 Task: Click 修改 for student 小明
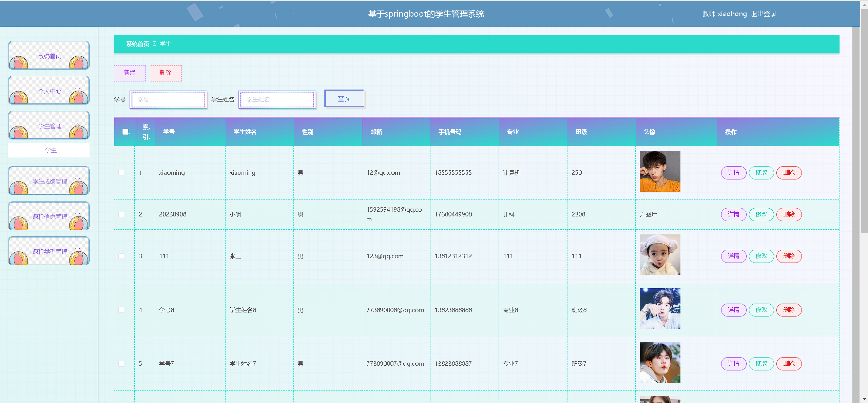[x=761, y=214]
